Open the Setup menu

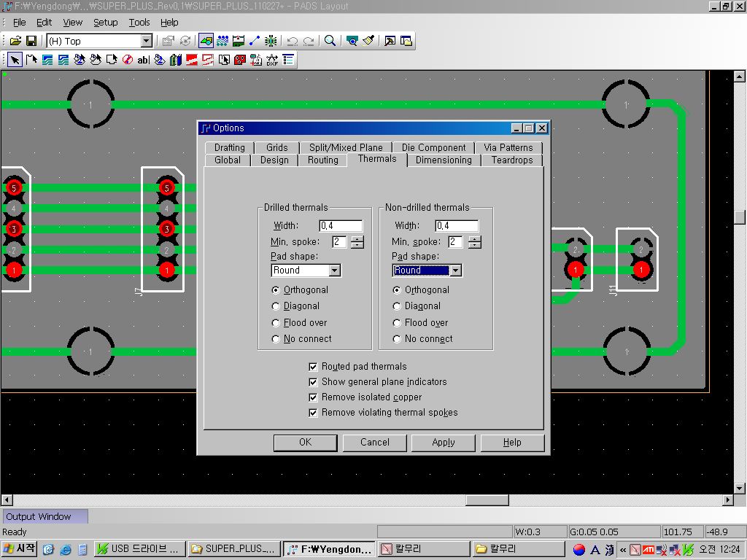coord(105,23)
